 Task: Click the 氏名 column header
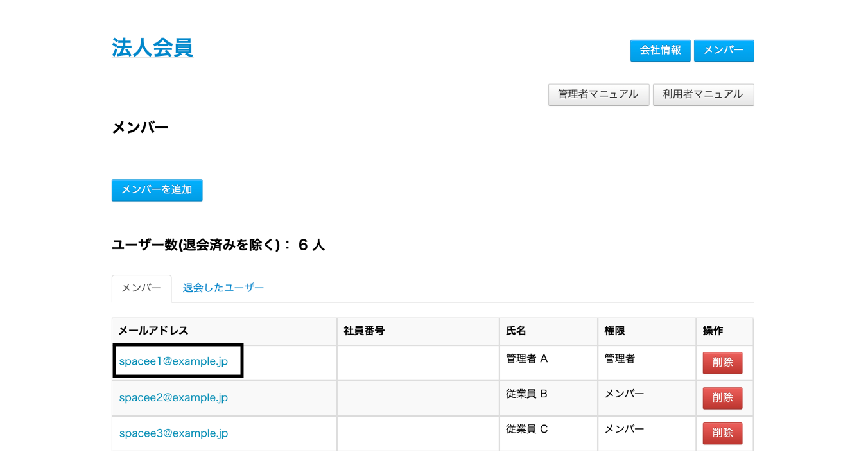click(x=516, y=331)
